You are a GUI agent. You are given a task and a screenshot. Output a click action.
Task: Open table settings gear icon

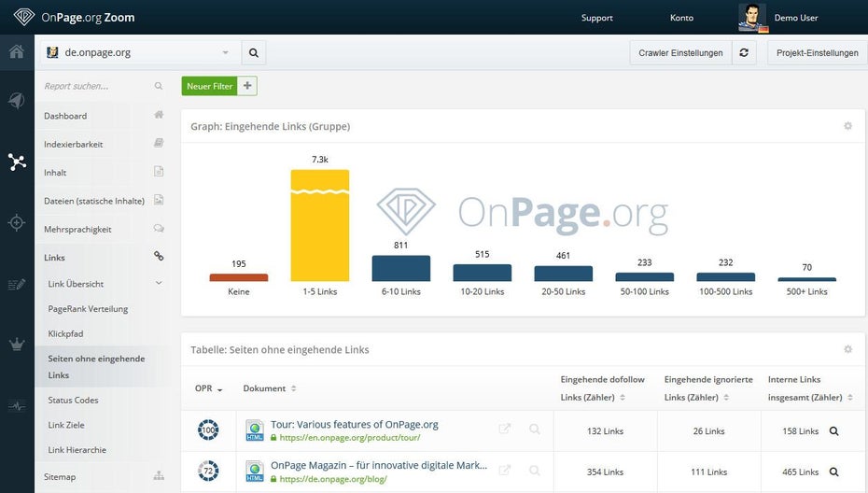tap(847, 349)
